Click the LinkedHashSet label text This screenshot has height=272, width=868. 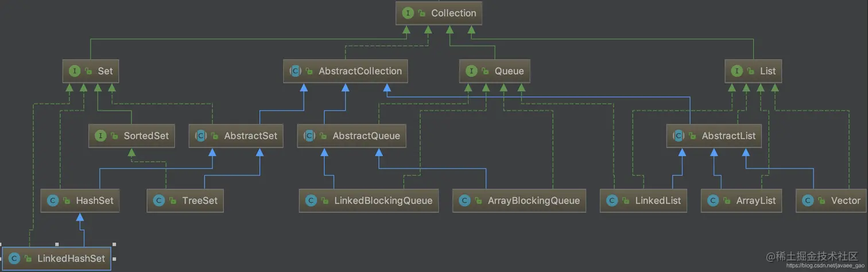[x=71, y=259]
